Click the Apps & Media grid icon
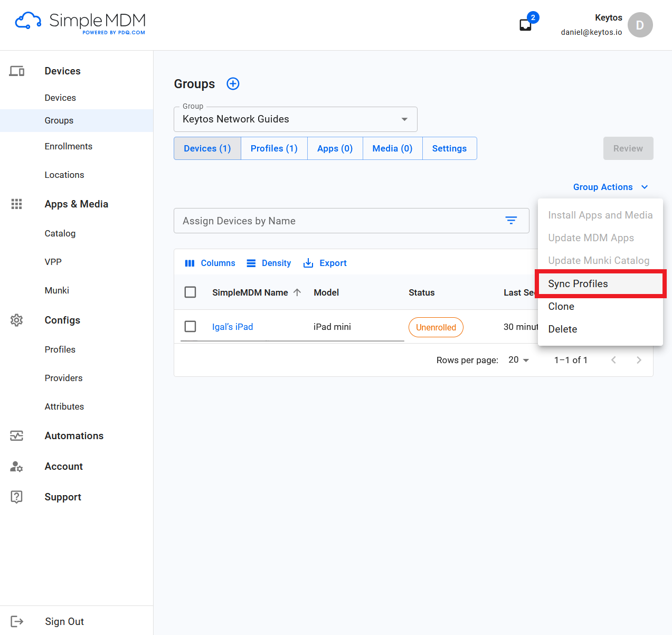 coord(17,204)
